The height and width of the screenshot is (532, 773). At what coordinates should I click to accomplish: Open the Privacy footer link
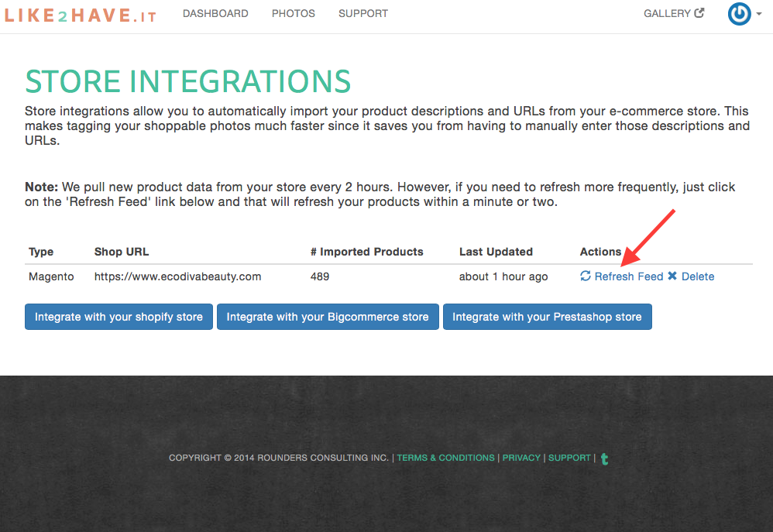pos(521,458)
